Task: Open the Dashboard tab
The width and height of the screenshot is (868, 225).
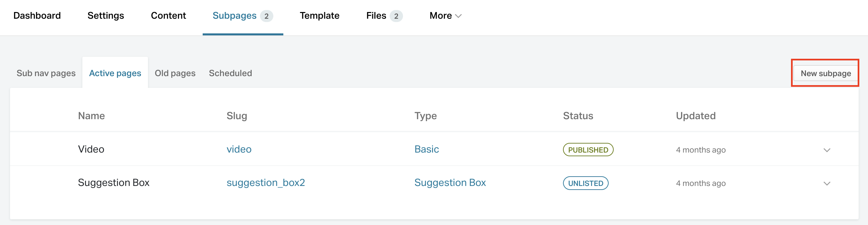Action: [x=37, y=15]
